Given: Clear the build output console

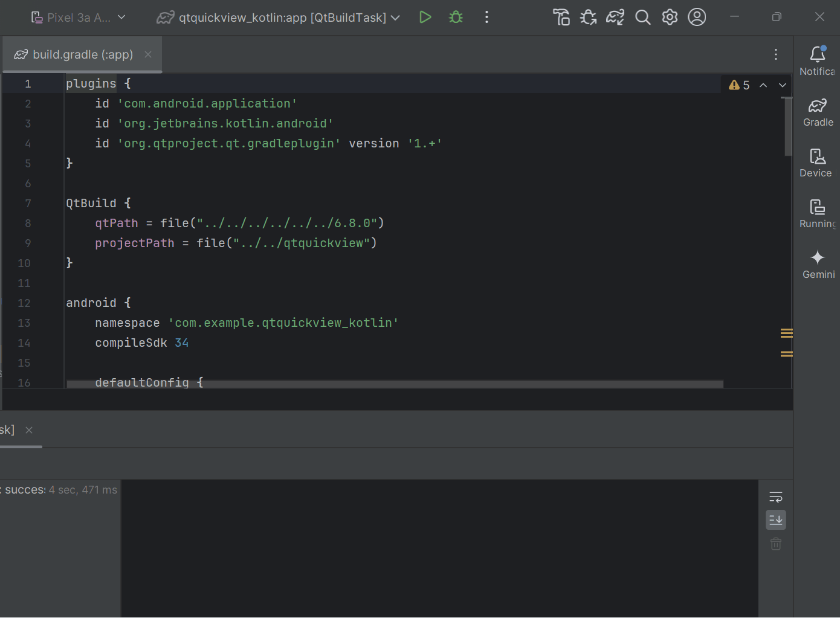Looking at the screenshot, I should tap(776, 544).
